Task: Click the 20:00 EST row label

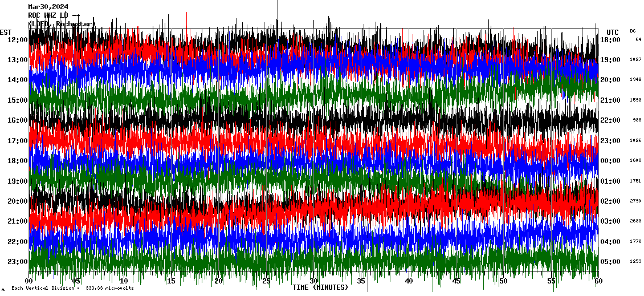Action: click(17, 201)
